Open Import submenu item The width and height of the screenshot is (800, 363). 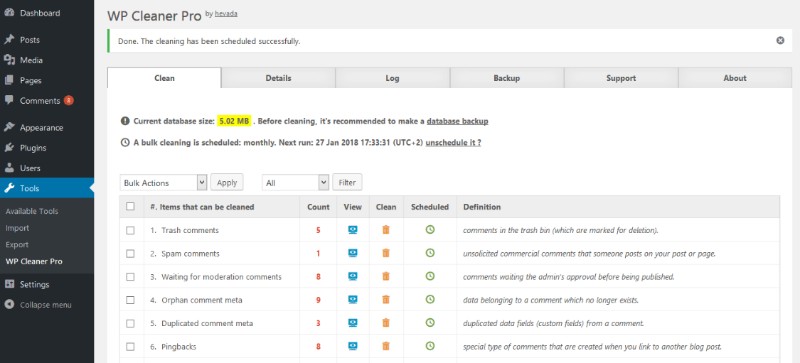[x=17, y=228]
